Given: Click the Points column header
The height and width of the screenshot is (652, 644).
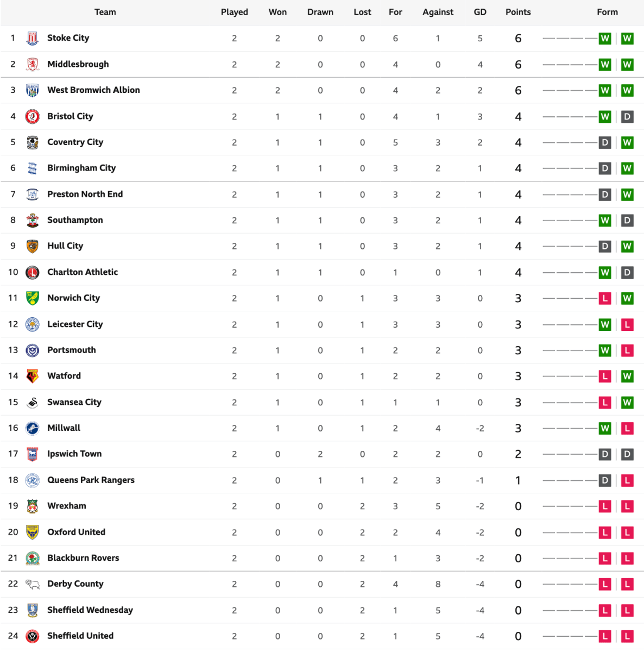Looking at the screenshot, I should (x=518, y=12).
